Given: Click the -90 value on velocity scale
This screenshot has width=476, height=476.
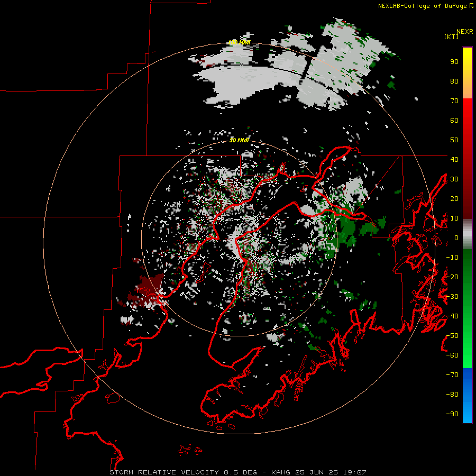Looking at the screenshot, I should coord(452,414).
